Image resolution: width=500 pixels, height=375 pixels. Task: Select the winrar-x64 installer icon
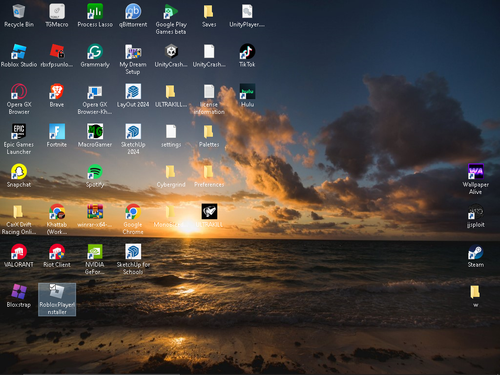95,212
